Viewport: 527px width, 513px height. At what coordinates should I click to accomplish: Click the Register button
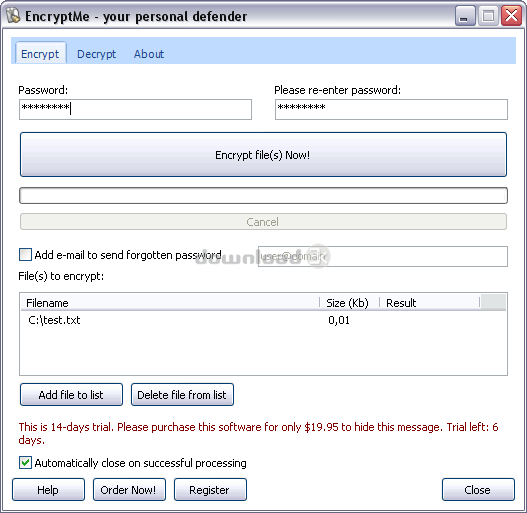210,489
